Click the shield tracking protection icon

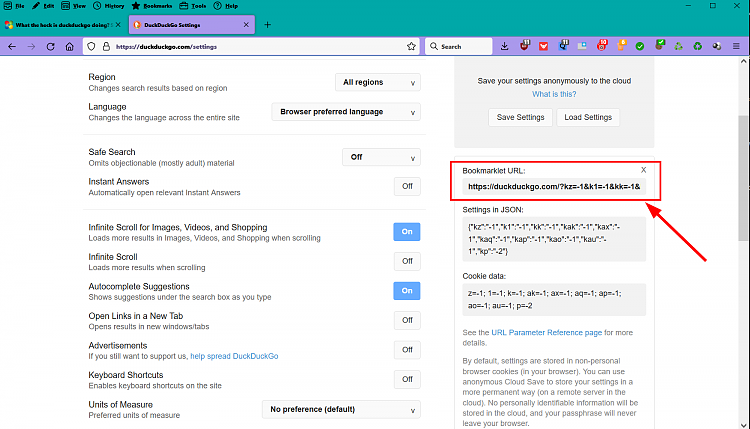pos(91,46)
